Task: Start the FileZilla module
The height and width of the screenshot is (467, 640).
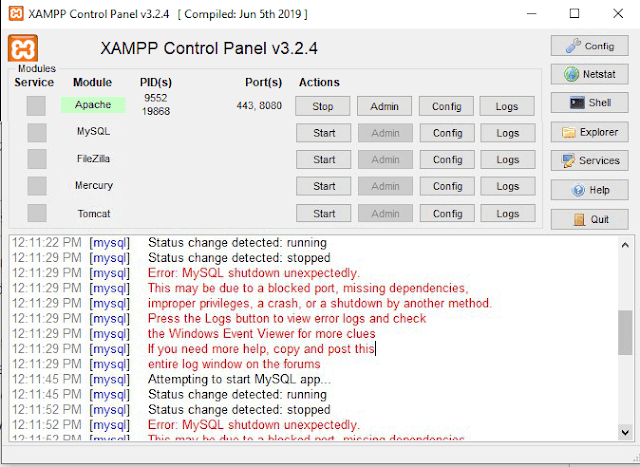Action: tap(324, 160)
